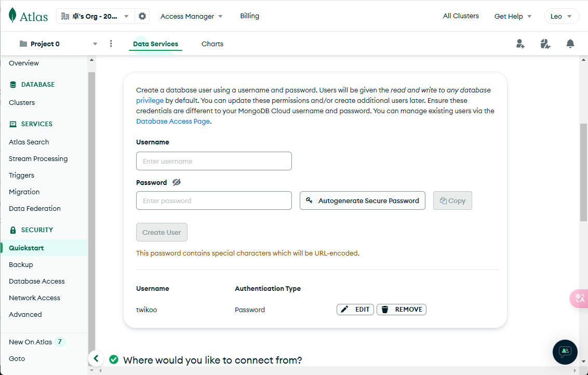Select Database Access in the sidebar
The image size is (588, 375).
coord(37,281)
